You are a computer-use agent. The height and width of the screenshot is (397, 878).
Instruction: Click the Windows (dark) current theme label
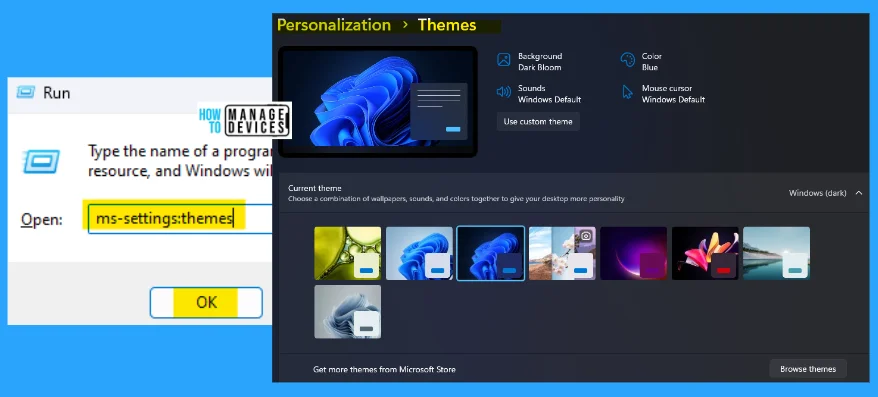pyautogui.click(x=817, y=193)
